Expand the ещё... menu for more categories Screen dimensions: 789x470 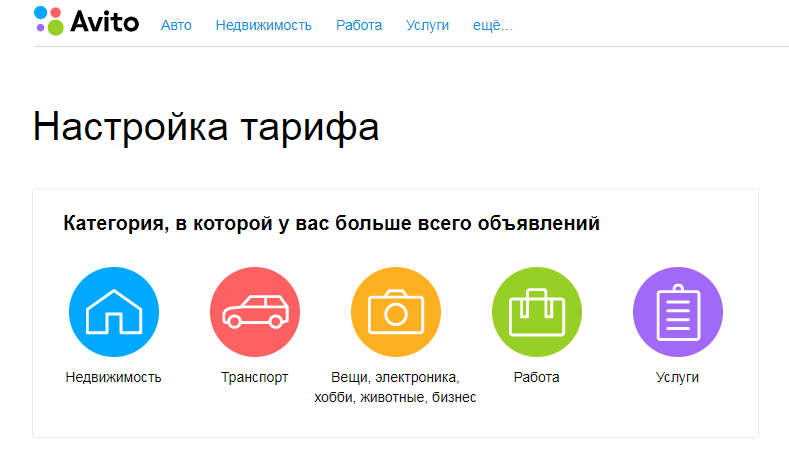[x=494, y=25]
